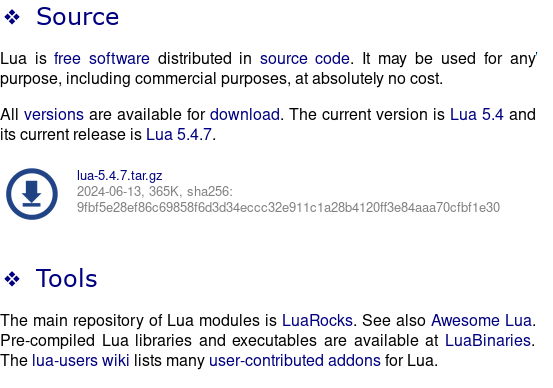Visit the LuaRocks repository link

tap(317, 320)
